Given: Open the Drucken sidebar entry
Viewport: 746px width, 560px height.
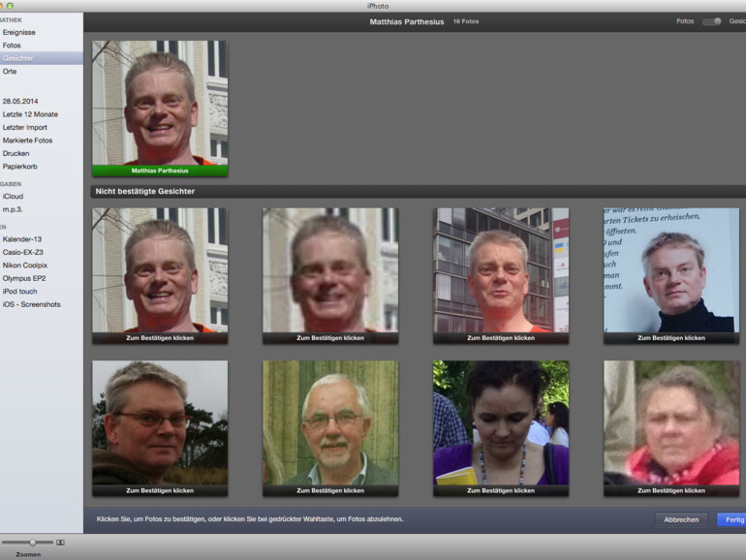Looking at the screenshot, I should [x=16, y=154].
